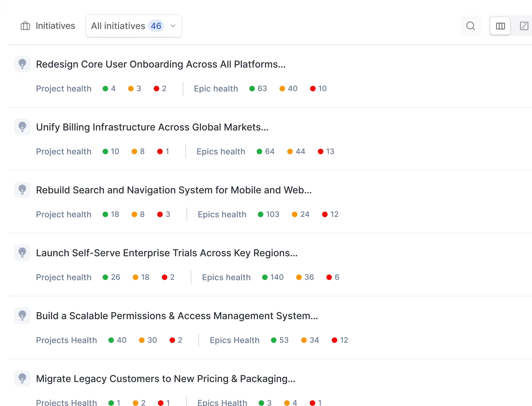Click lightbulb icon for Build a Scalable Permissions
The height and width of the screenshot is (406, 532).
coord(22,315)
